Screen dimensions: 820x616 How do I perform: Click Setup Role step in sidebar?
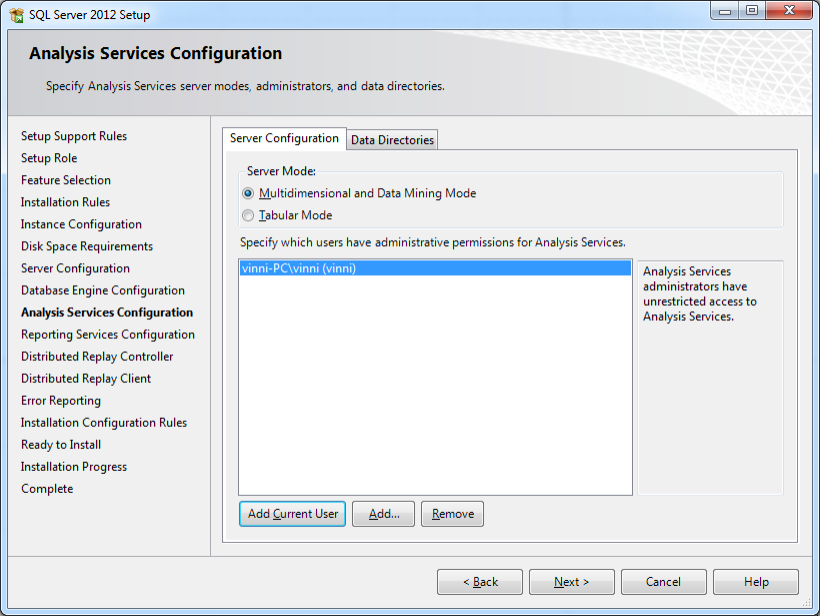coord(49,158)
